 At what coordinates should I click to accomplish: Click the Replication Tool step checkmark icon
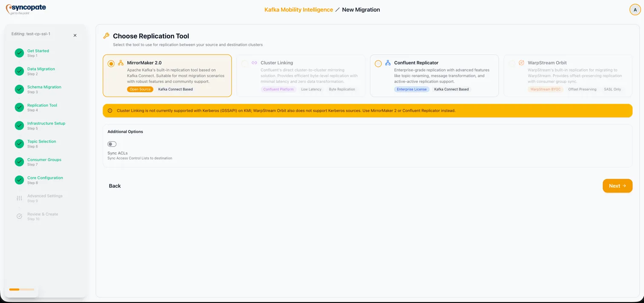click(x=19, y=107)
